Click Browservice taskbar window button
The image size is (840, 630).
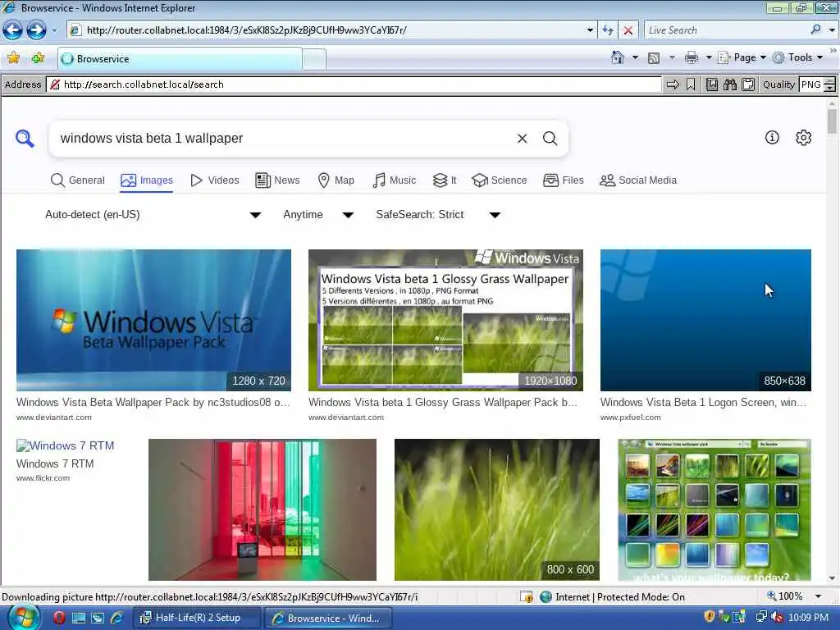[328, 618]
